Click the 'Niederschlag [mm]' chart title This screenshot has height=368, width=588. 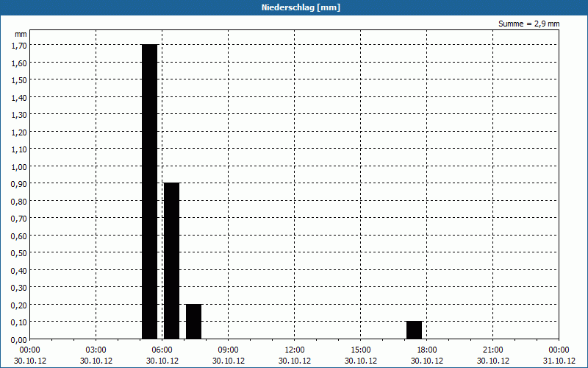click(x=301, y=7)
